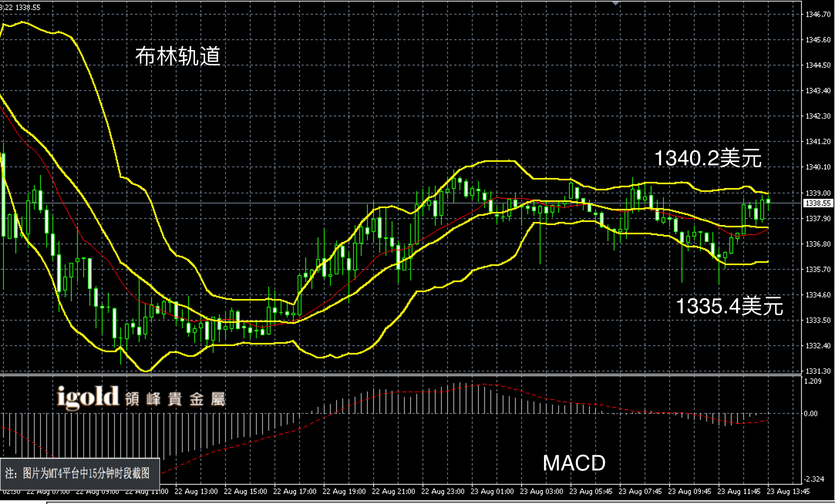Click the 22 Aug 17:00 time label
The height and width of the screenshot is (504, 835).
tap(295, 492)
